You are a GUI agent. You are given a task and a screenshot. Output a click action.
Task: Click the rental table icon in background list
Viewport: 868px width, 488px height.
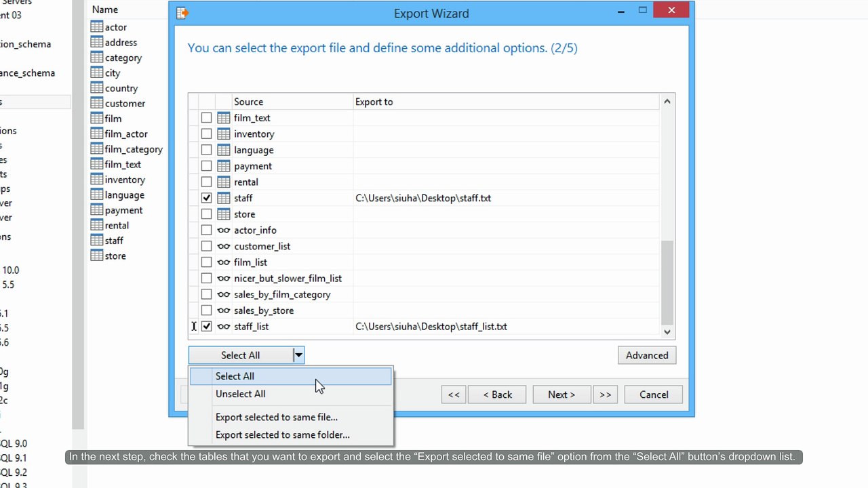point(97,225)
